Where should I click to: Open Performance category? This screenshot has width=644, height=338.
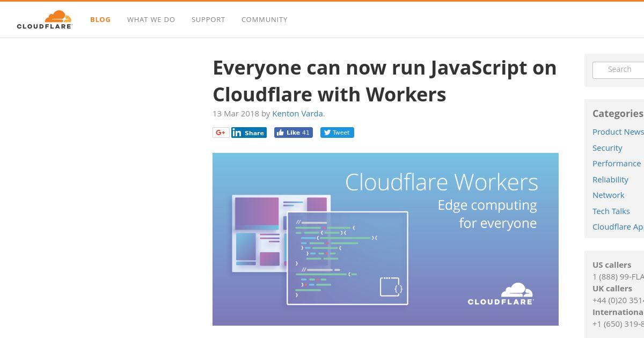(617, 164)
